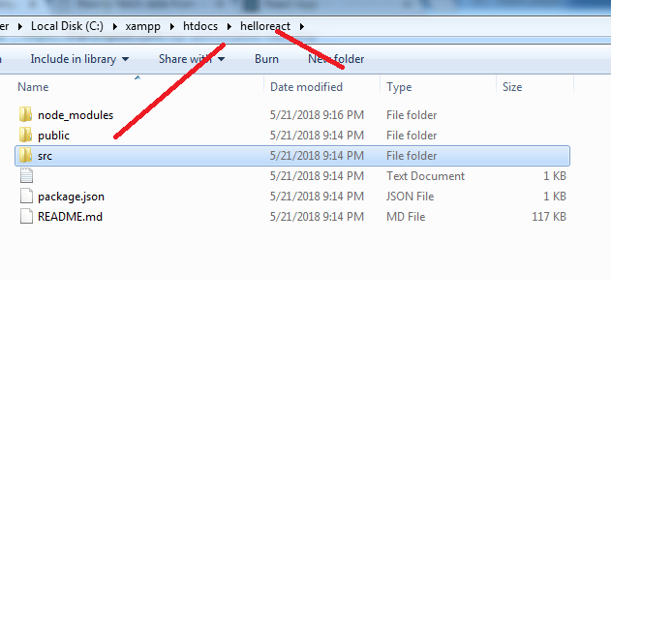Create a New folder from toolbar
This screenshot has width=672, height=638.
(x=336, y=59)
